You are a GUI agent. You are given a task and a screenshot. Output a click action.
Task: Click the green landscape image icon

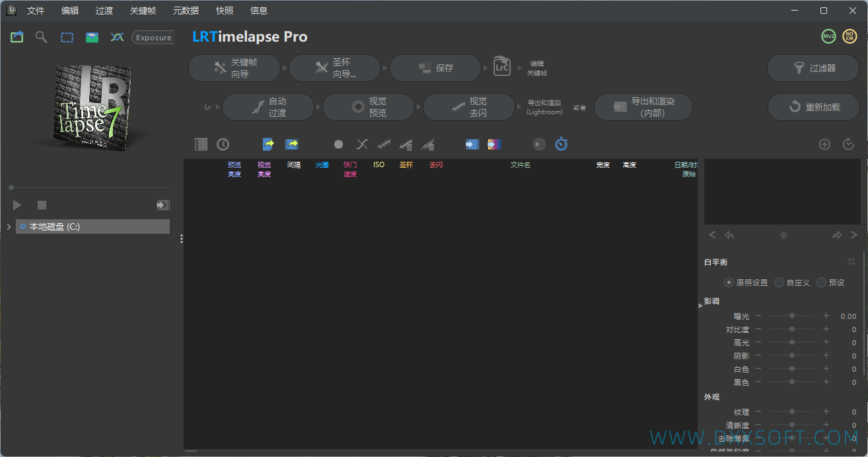(x=92, y=38)
